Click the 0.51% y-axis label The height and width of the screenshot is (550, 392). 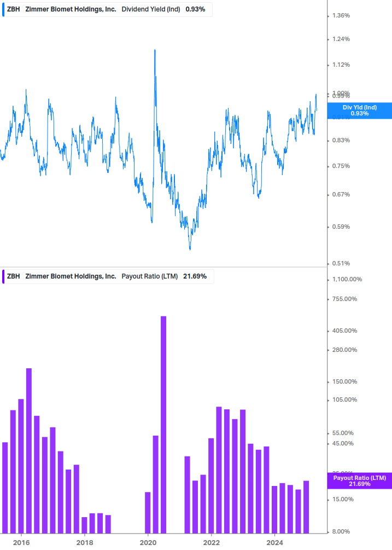point(341,263)
